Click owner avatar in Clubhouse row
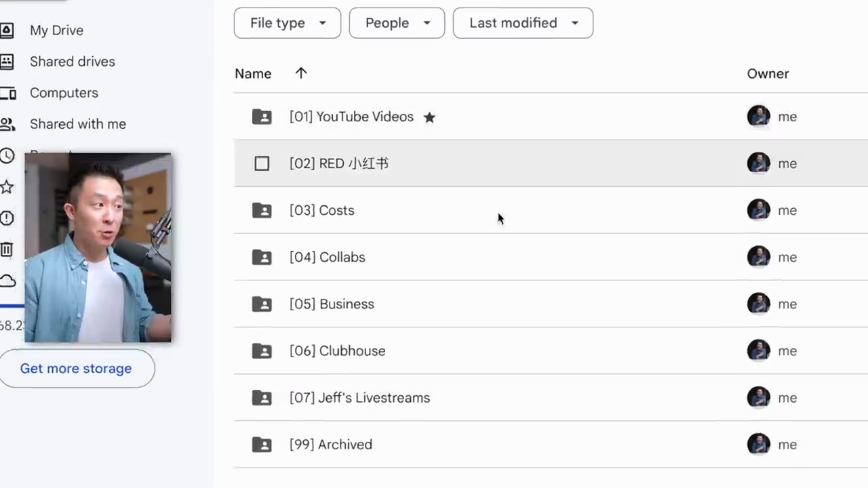 (758, 350)
